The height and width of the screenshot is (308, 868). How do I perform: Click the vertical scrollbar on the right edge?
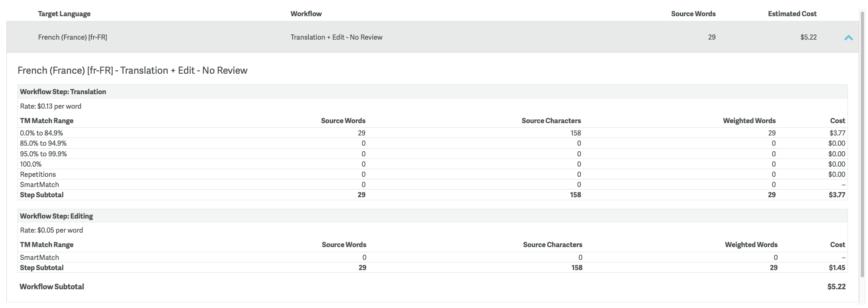[862, 145]
